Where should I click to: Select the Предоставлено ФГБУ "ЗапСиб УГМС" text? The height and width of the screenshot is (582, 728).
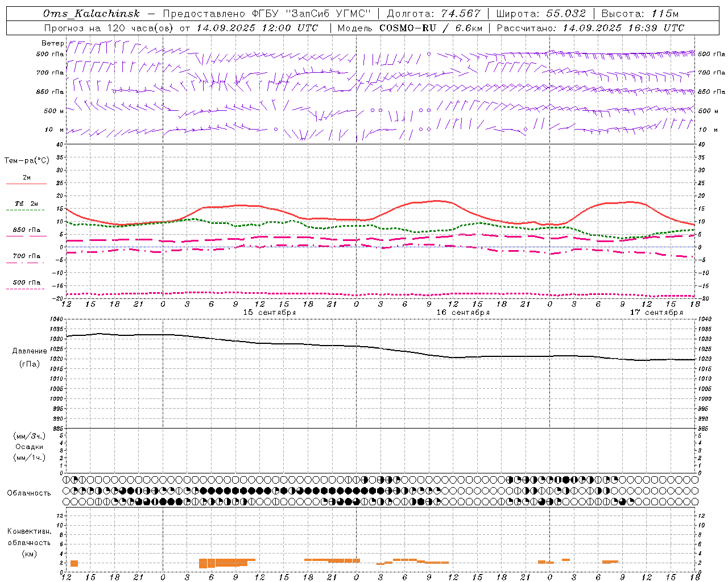coord(267,14)
